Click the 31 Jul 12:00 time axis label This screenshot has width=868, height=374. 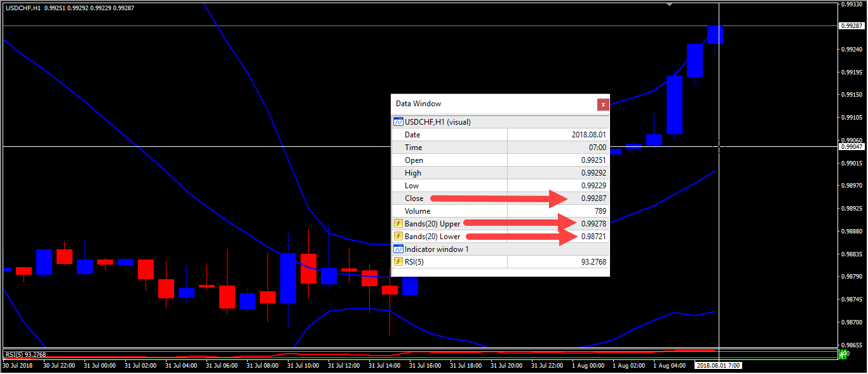click(344, 366)
